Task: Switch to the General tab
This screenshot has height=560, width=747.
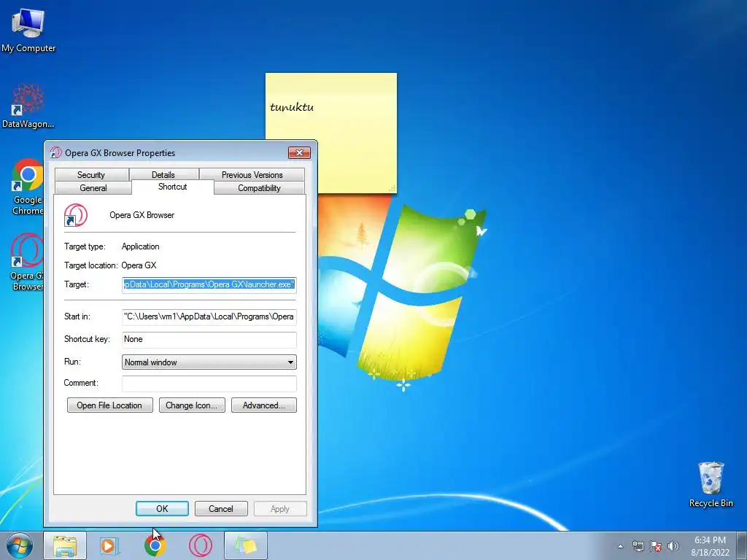Action: [93, 188]
